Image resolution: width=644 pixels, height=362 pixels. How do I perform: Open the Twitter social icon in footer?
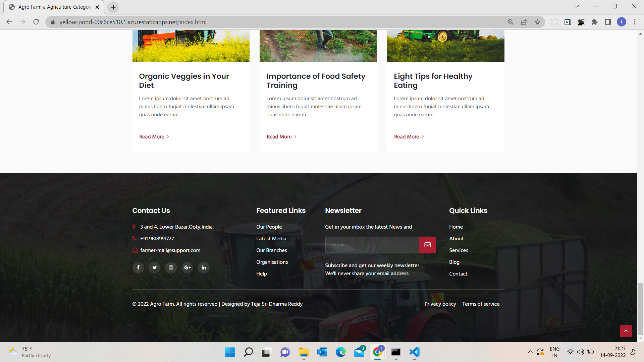[155, 267]
